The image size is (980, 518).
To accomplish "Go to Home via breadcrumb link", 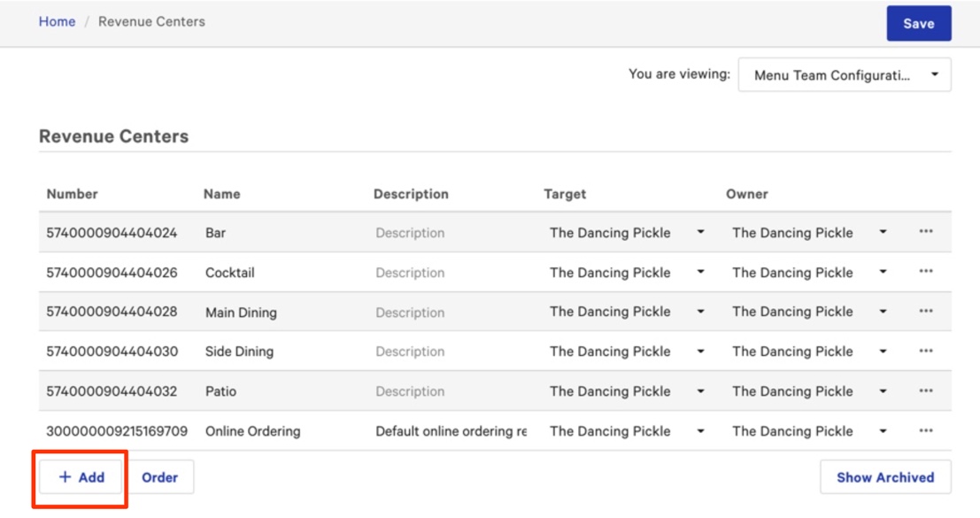I will click(x=57, y=21).
